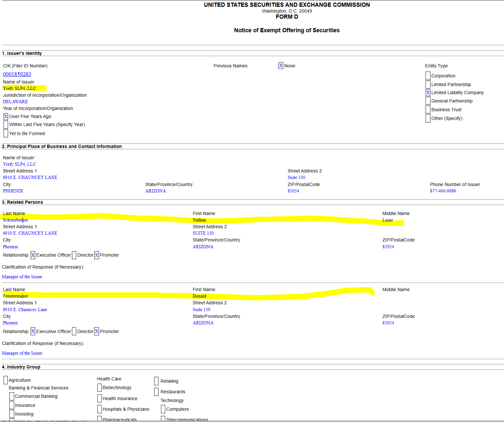This screenshot has width=504, height=422.
Task: Check the Computers technology box
Action: [163, 409]
